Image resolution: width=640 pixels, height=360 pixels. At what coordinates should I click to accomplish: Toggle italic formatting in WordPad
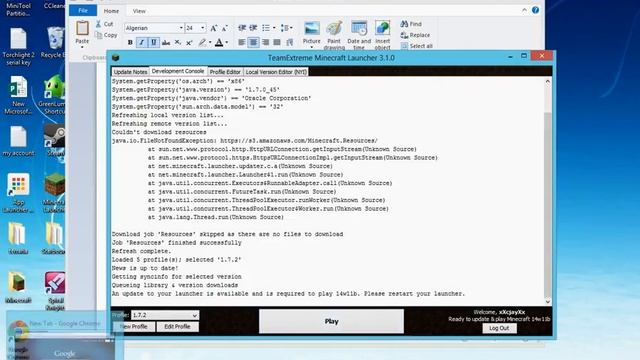142,42
